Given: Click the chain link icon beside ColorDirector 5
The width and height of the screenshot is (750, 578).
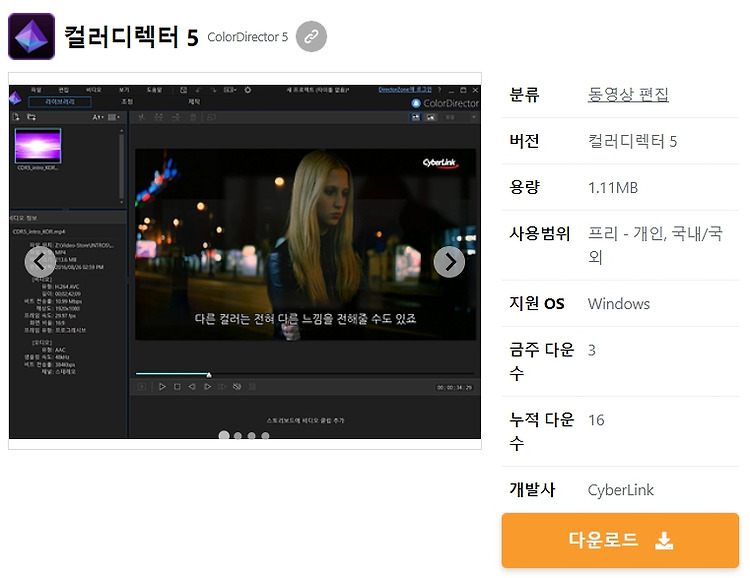Looking at the screenshot, I should point(311,36).
